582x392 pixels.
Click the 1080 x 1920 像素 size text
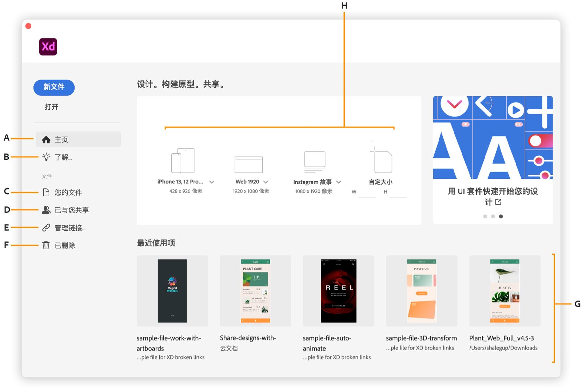pos(314,191)
